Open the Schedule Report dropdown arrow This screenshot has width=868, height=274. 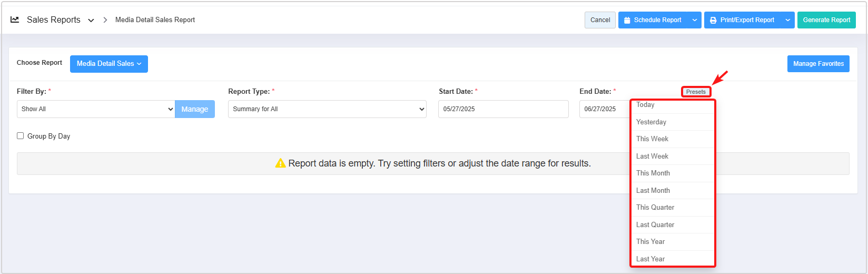click(695, 20)
